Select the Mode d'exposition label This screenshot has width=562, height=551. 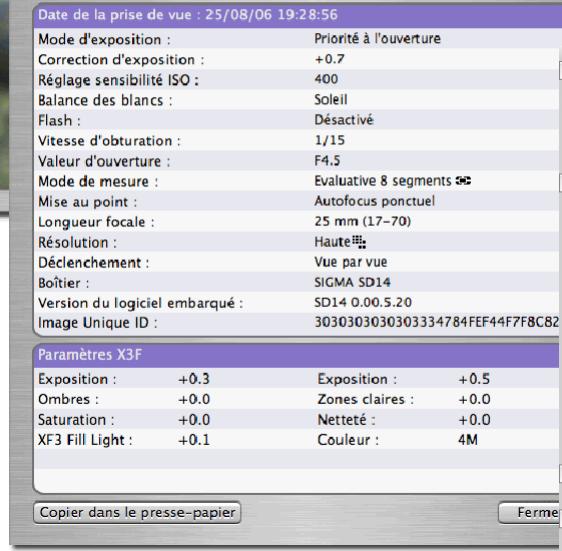pos(104,39)
